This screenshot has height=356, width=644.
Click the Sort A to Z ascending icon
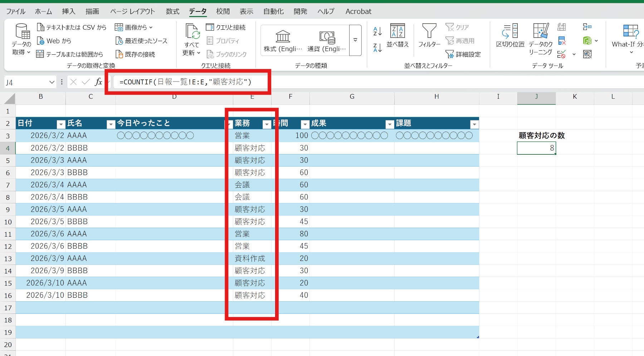pos(377,31)
